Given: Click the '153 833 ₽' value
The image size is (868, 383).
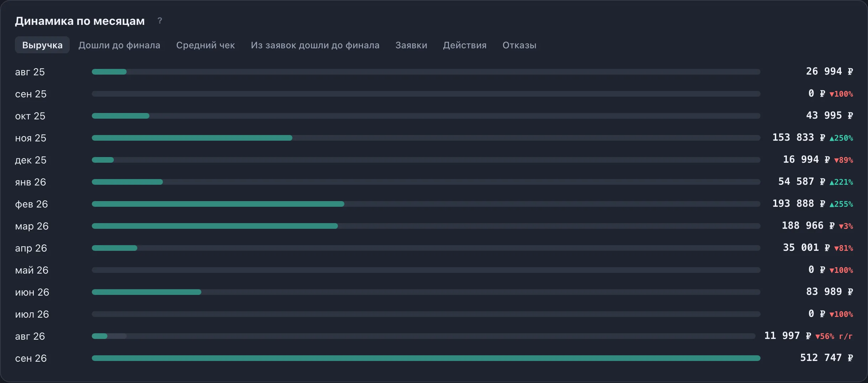Looking at the screenshot, I should pos(799,137).
